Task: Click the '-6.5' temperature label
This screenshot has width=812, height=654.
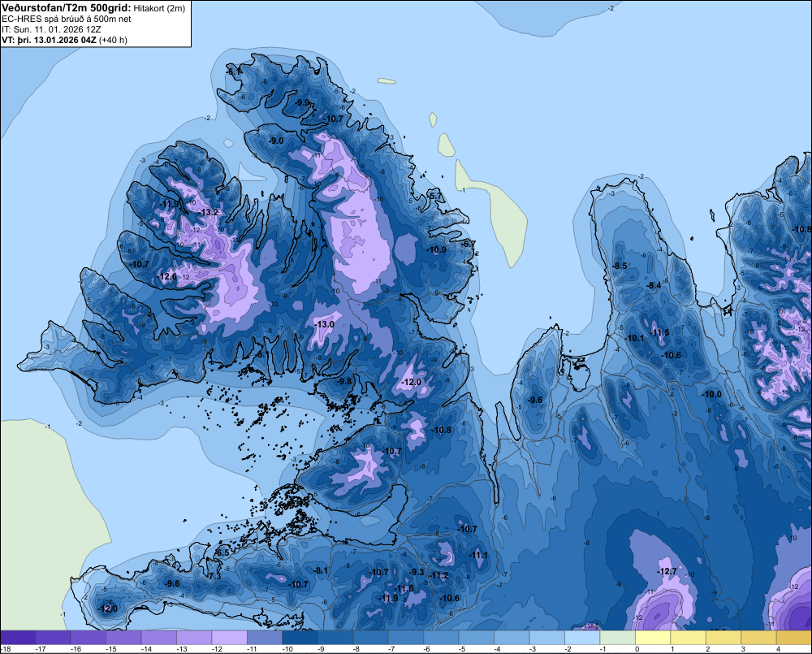Action: (222, 553)
